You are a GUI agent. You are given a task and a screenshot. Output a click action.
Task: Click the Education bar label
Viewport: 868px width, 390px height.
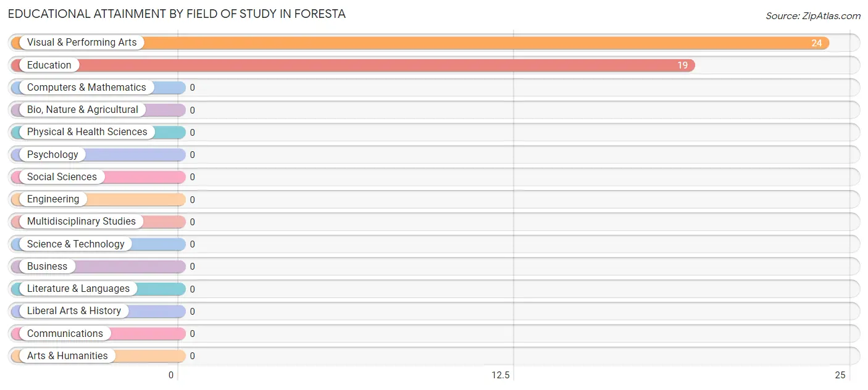pos(49,65)
